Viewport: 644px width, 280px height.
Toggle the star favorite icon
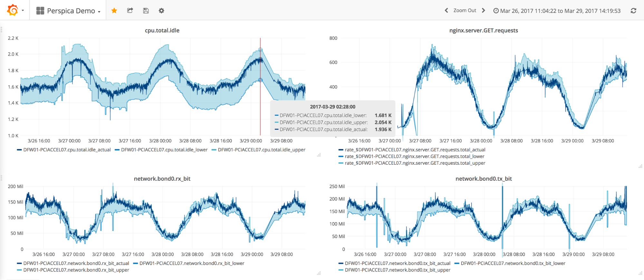coord(114,11)
